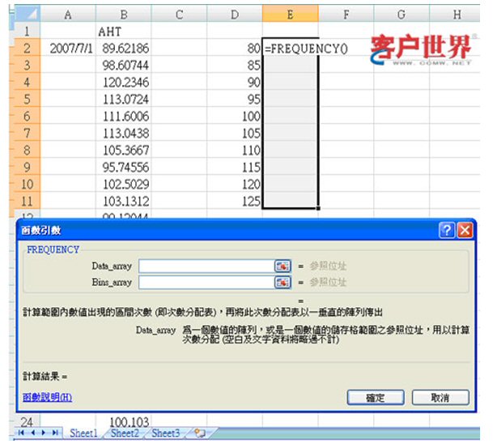The image size is (493, 448).
Task: Click the insert new worksheet icon
Action: [198, 434]
